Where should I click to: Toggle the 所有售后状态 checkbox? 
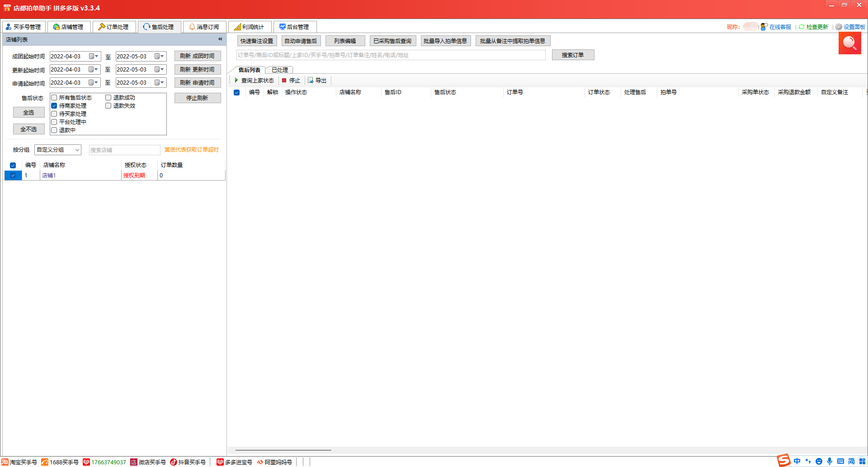click(54, 98)
